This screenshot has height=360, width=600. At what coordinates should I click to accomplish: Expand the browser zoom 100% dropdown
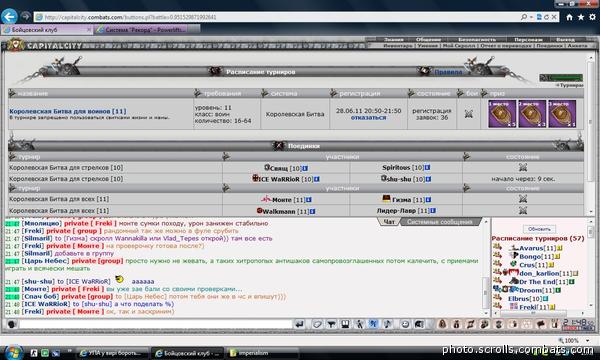[587, 340]
